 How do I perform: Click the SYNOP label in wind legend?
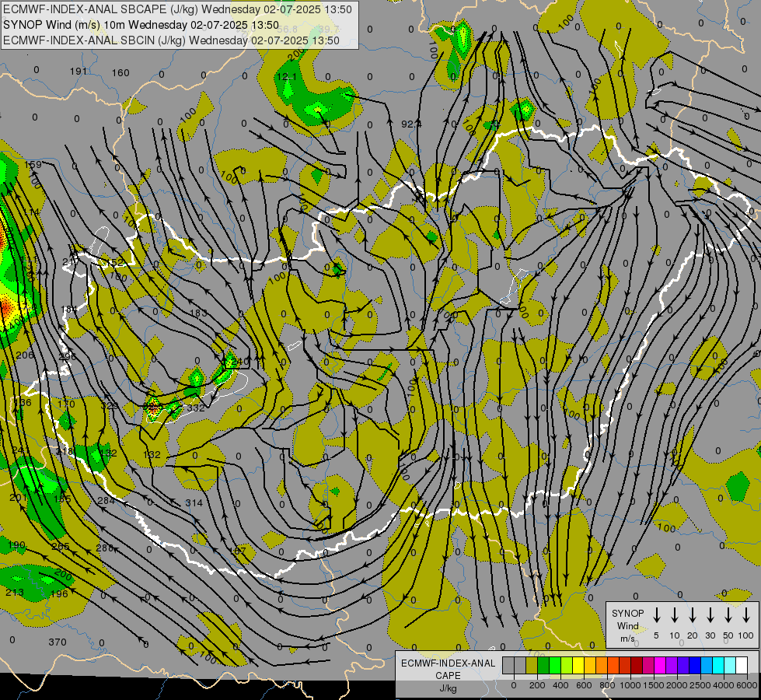(x=627, y=613)
